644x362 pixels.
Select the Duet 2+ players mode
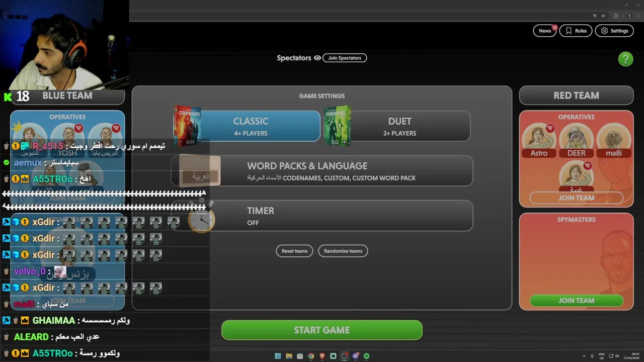tap(399, 126)
